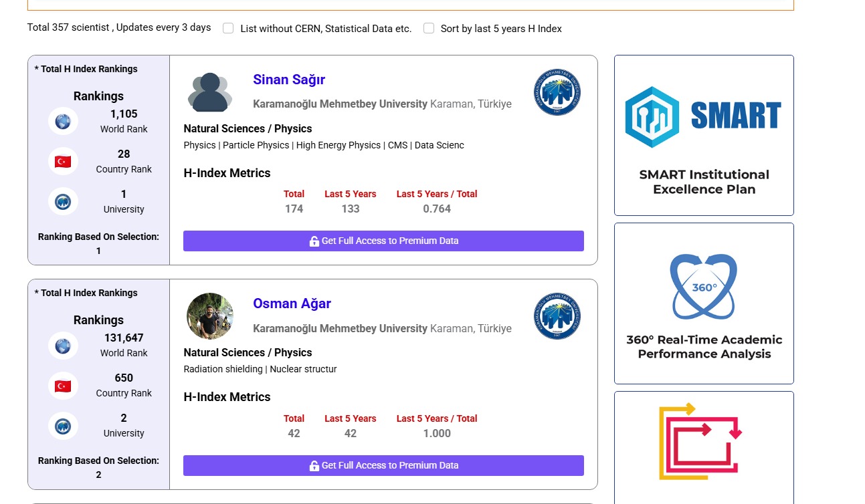Screen dimensions: 865x504
Task: Click university logo in Sinan Sağır's card
Action: [557, 92]
